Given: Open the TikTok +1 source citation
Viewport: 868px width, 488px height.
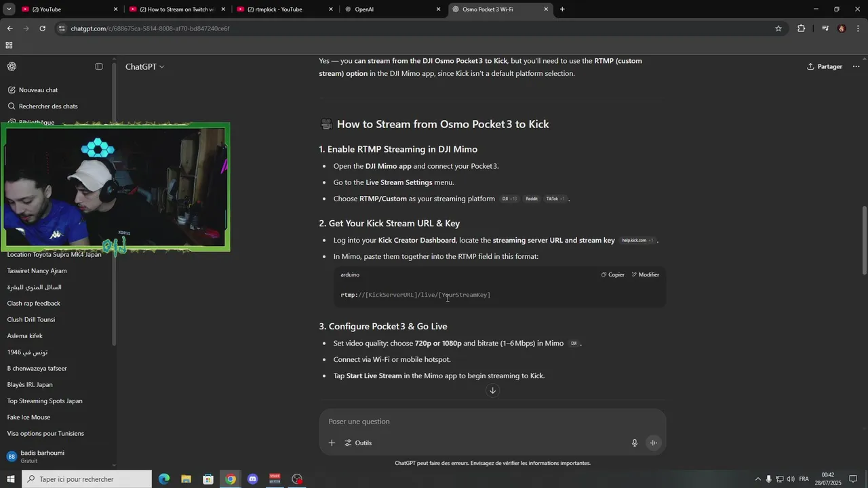Looking at the screenshot, I should pos(555,199).
